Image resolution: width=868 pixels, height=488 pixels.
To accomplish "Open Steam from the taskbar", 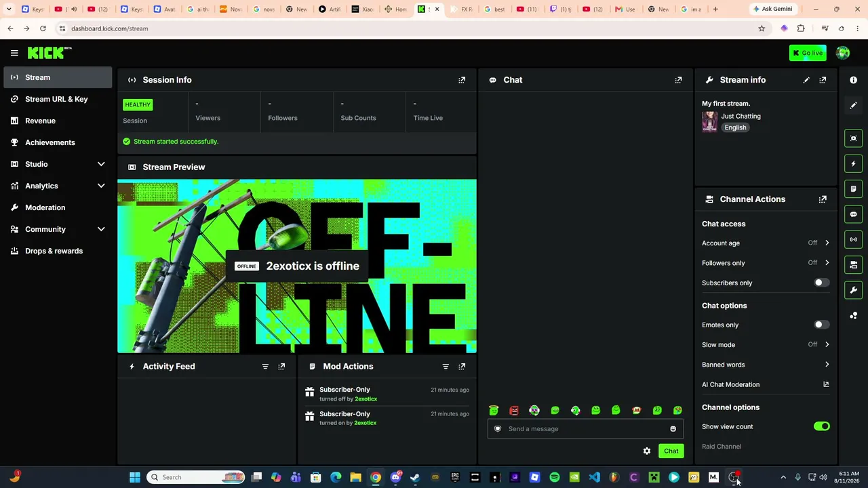I will (x=415, y=477).
